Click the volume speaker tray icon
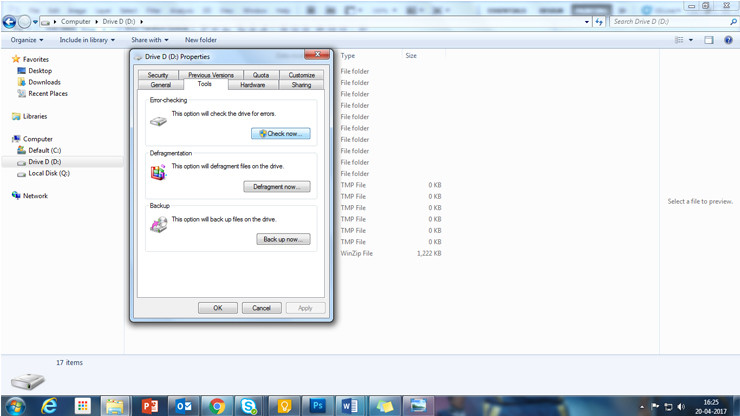Screen dimensions: 740x416 [x=681, y=407]
